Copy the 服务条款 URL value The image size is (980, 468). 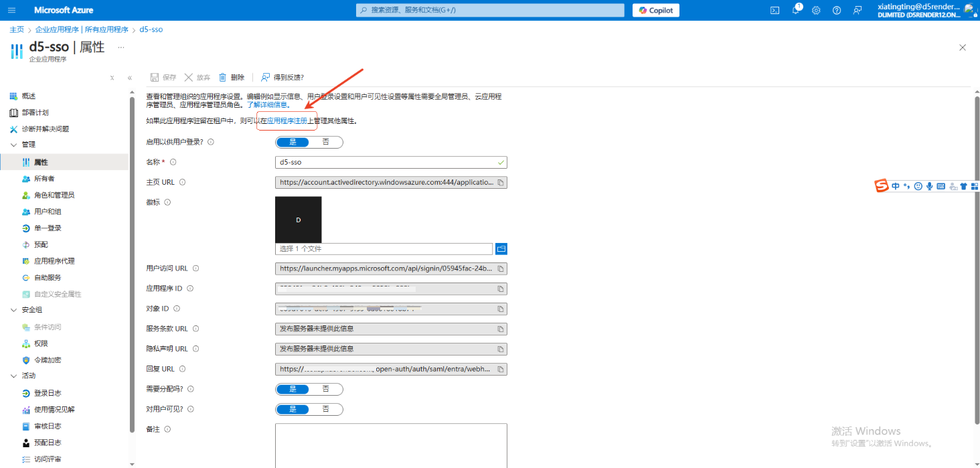point(500,329)
